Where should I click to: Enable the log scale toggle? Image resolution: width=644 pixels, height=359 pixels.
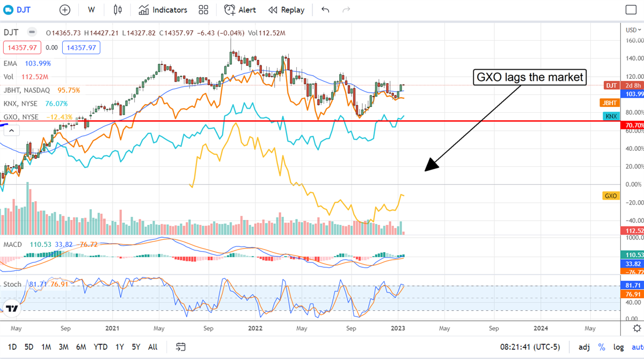click(x=619, y=347)
